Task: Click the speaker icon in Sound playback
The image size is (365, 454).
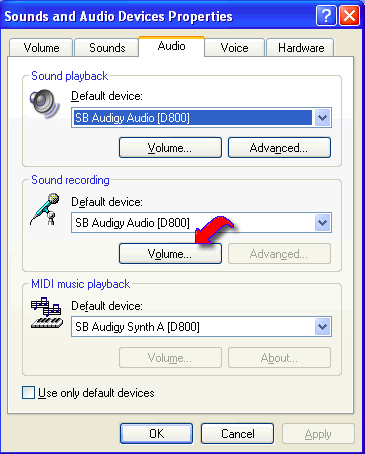Action: 44,103
